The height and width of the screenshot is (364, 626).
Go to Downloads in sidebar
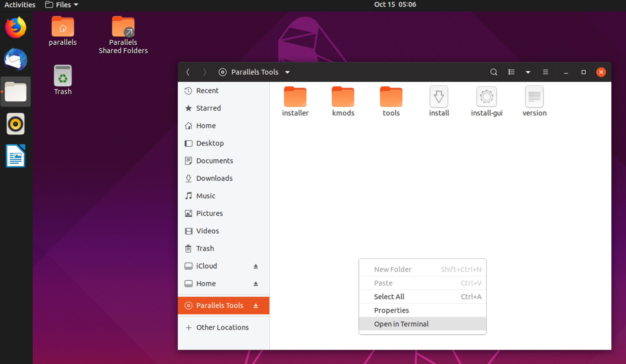click(x=214, y=178)
